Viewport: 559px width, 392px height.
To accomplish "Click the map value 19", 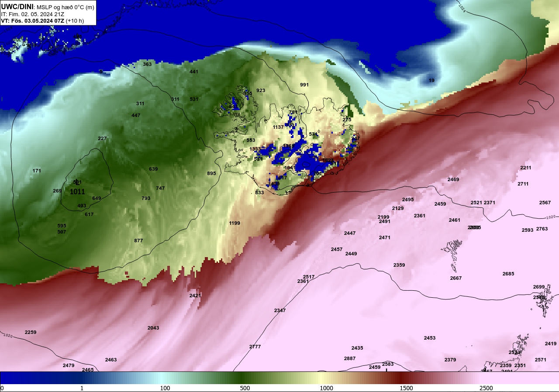I will tap(431, 80).
